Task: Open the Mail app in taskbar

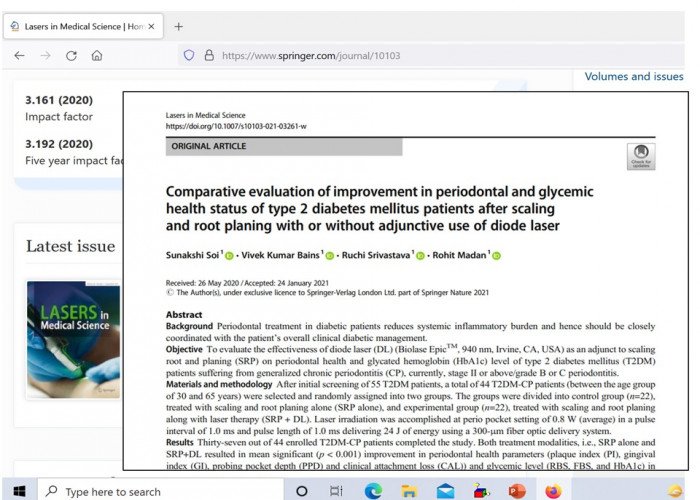Action: pos(444,491)
